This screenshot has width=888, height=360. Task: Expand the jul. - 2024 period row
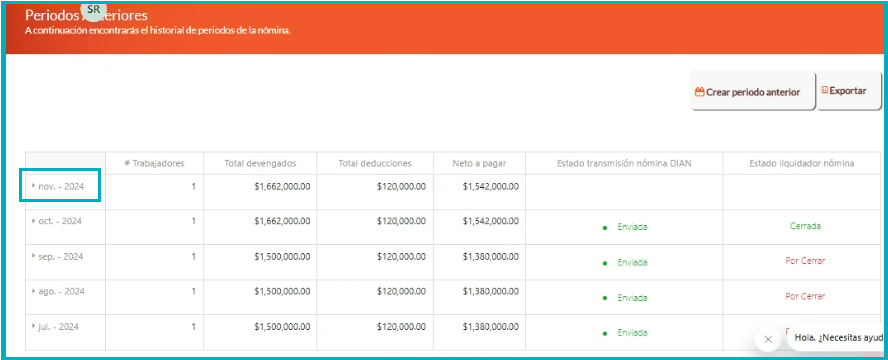coord(33,327)
